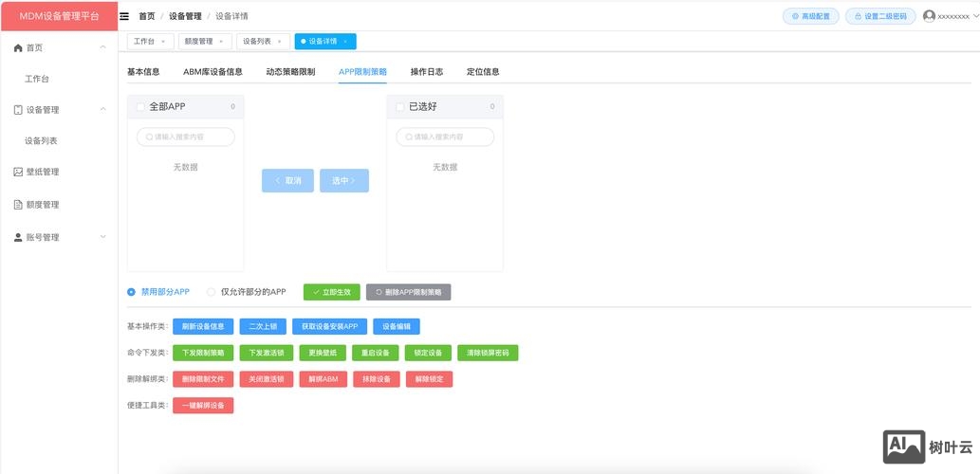This screenshot has height=474, width=980.
Task: Click the red 解绑ABM button
Action: click(324, 379)
